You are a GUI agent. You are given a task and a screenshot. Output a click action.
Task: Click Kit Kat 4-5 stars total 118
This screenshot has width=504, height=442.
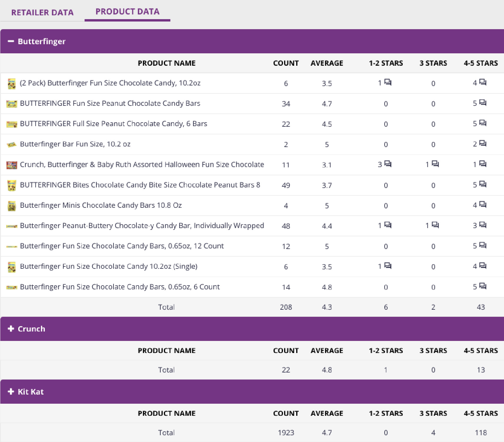tap(481, 433)
